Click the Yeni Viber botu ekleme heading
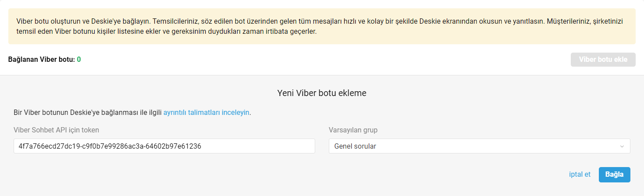The width and height of the screenshot is (644, 196). pos(322,93)
